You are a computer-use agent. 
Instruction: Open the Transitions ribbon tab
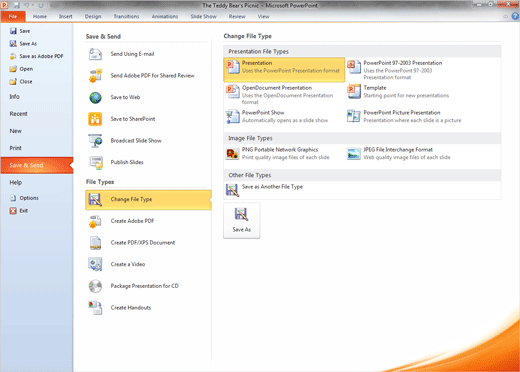pyautogui.click(x=126, y=16)
